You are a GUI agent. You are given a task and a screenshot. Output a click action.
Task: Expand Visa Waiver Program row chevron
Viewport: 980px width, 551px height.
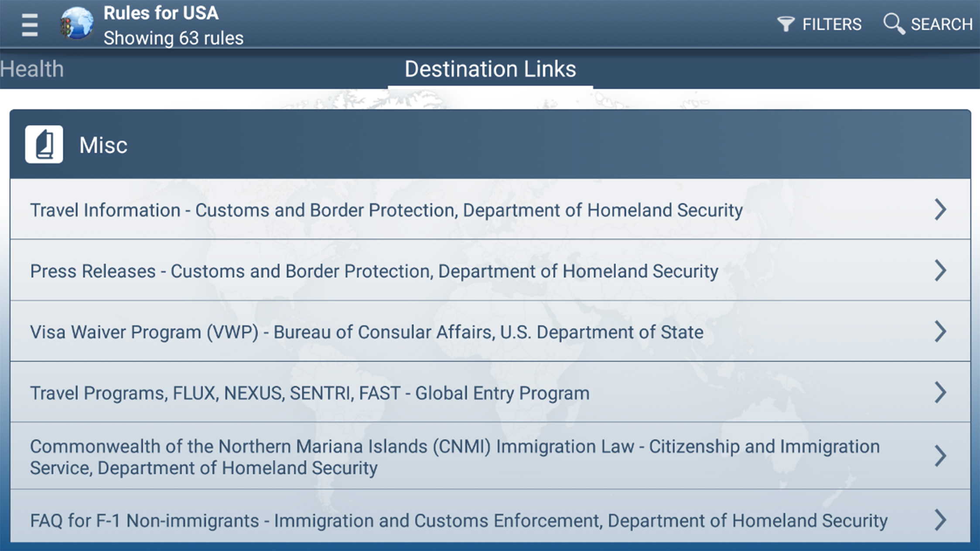pyautogui.click(x=940, y=332)
